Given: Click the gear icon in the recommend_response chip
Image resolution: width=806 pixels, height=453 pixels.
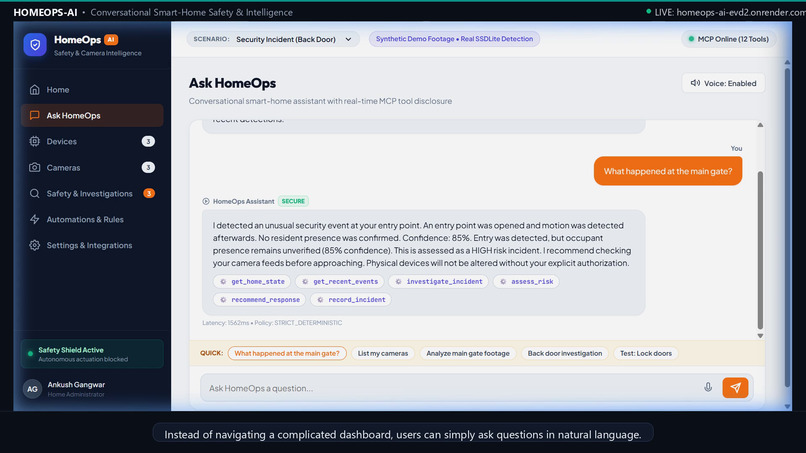Looking at the screenshot, I should coord(223,299).
